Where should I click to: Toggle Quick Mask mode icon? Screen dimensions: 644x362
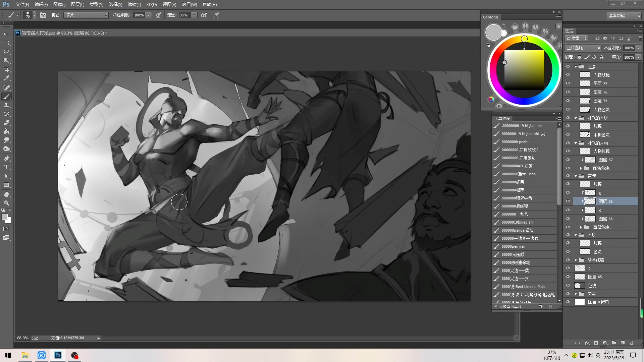tap(6, 229)
